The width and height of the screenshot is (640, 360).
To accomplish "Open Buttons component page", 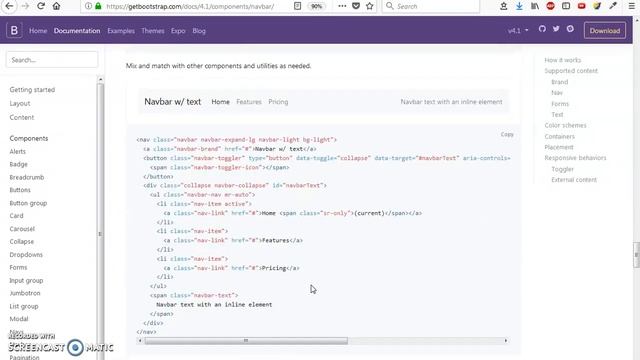I will tap(20, 190).
